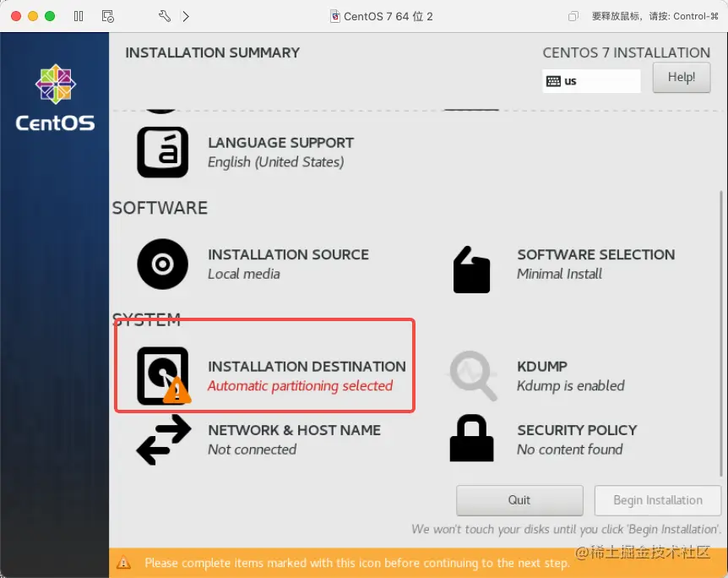The width and height of the screenshot is (728, 578).
Task: Click the CentOS logo in the sidebar
Action: 55,97
